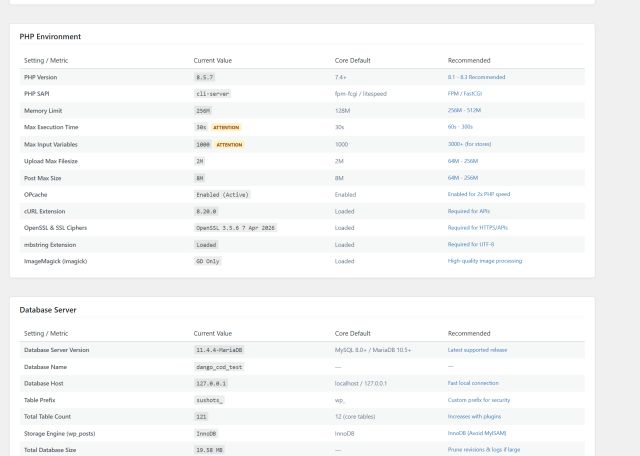
Task: Click the ATTENTION badge beside Max Execution Time
Action: (x=226, y=127)
